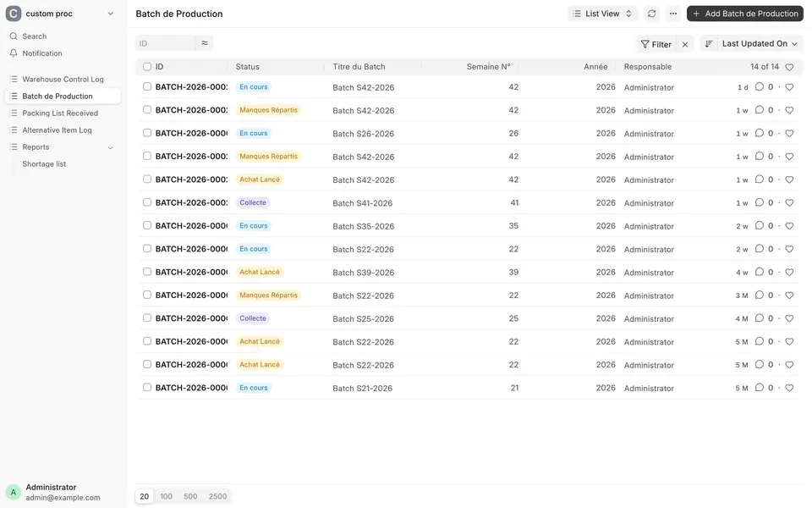The image size is (812, 508).
Task: Open comments icon on Batch S26-2026 row
Action: pos(760,133)
